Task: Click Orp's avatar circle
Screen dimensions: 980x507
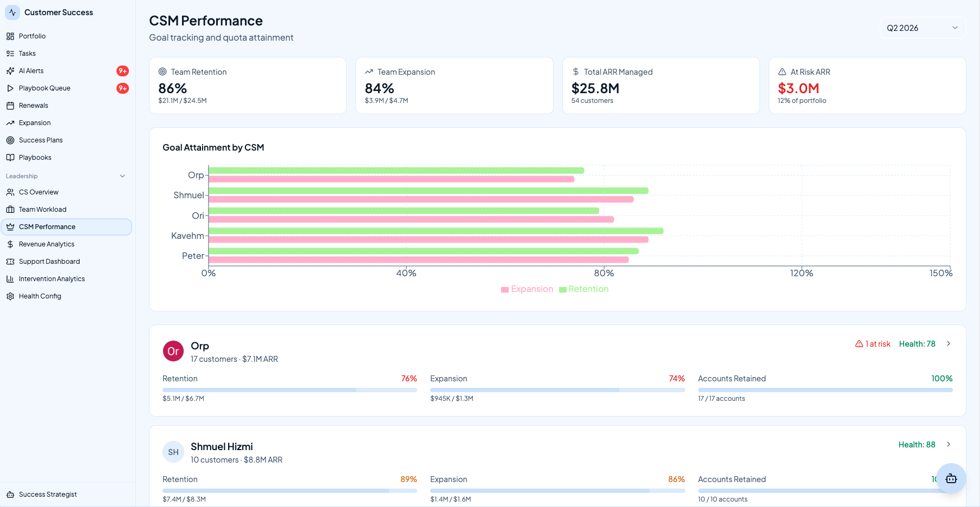Action: click(x=173, y=351)
